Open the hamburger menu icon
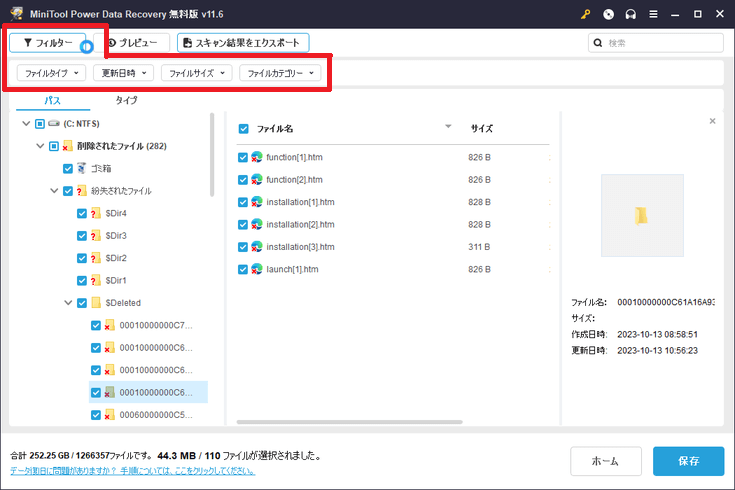 [x=656, y=14]
